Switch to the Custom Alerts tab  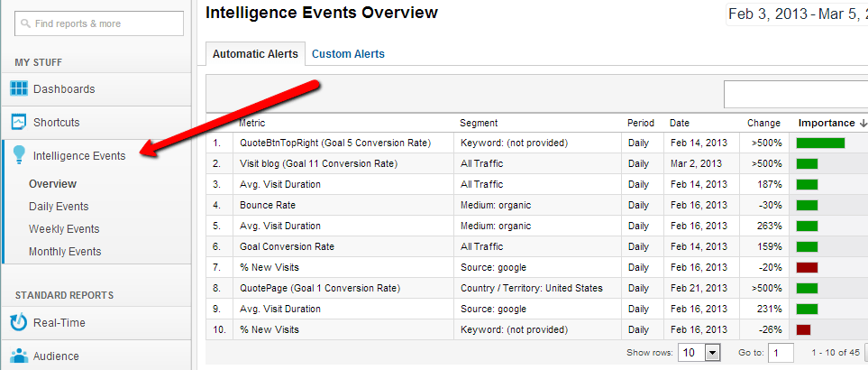pyautogui.click(x=348, y=54)
